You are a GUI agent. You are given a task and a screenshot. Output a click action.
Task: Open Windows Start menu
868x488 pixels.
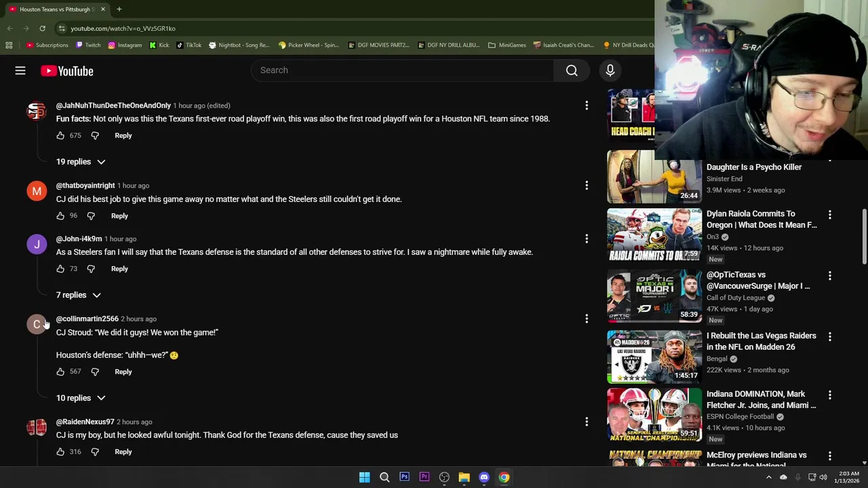pyautogui.click(x=364, y=477)
